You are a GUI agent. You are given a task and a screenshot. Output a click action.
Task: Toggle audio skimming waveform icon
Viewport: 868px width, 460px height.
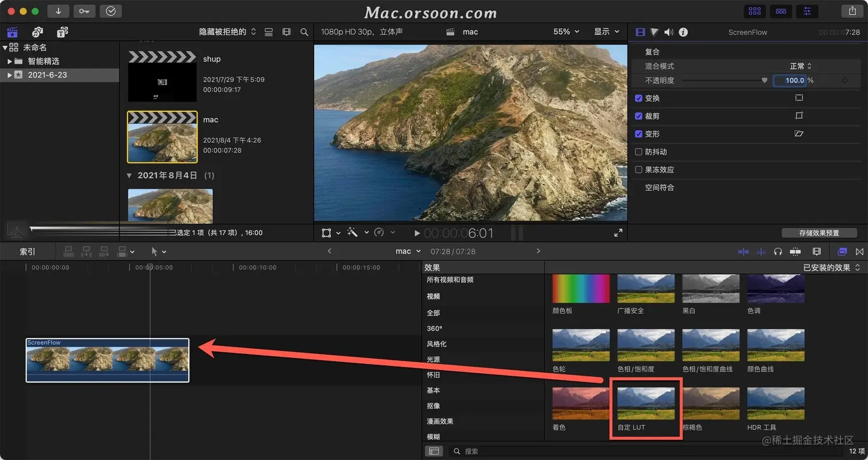pos(761,251)
